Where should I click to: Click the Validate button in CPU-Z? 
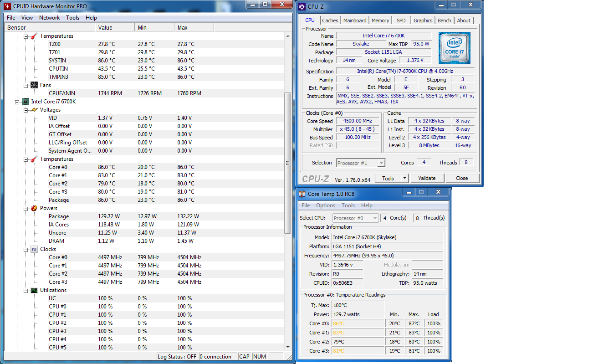427,178
